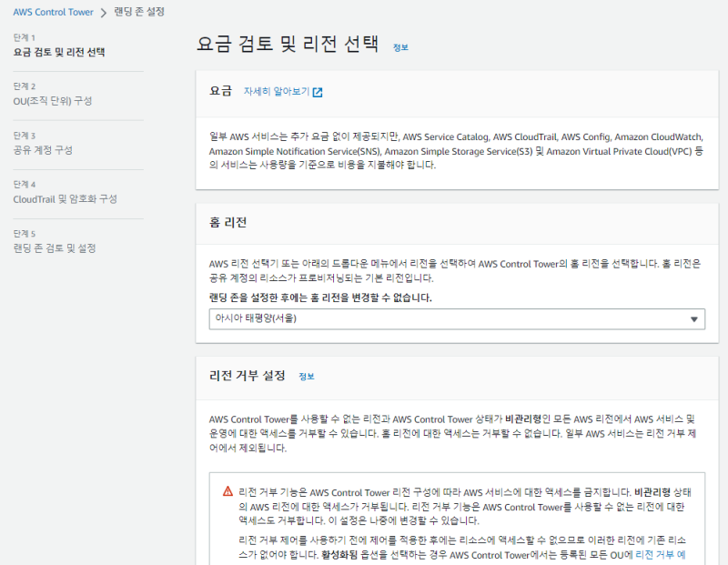
Task: Click the AWS Control Tower breadcrumb link
Action: coord(53,12)
